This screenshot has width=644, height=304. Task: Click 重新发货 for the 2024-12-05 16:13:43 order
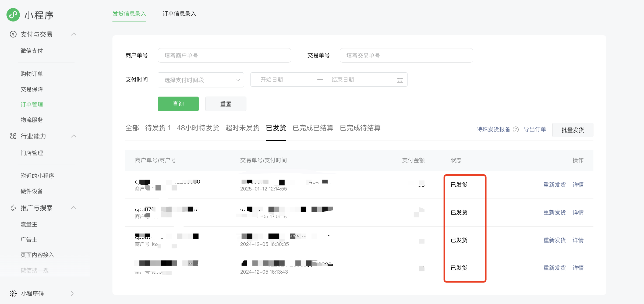coord(554,268)
